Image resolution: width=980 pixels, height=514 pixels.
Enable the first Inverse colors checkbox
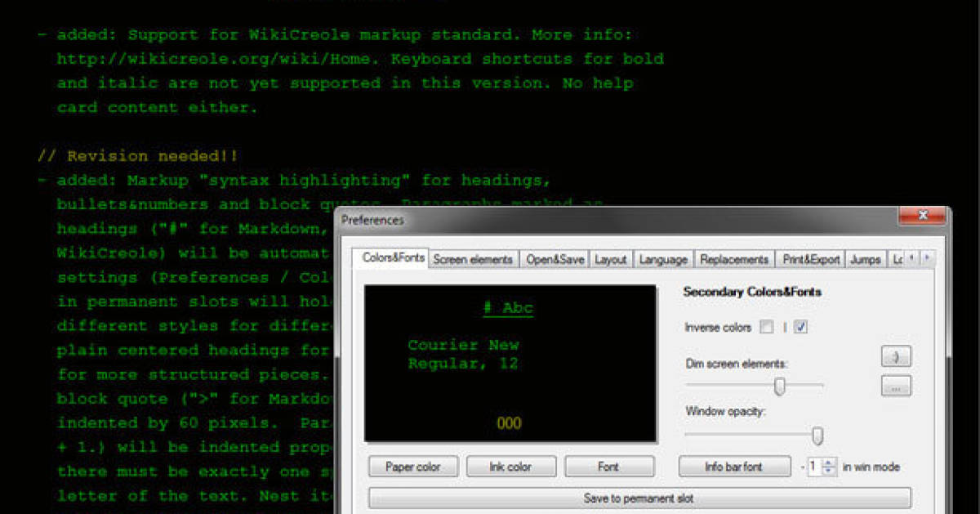point(766,327)
